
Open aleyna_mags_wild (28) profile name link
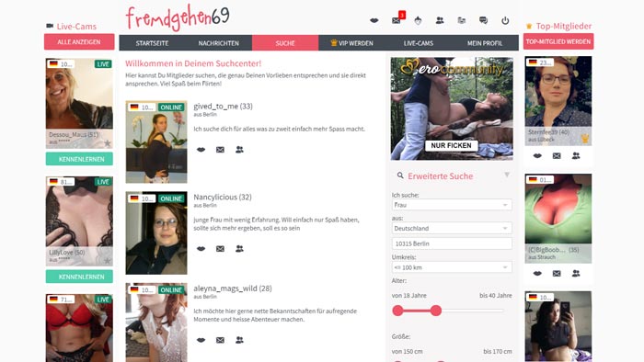pos(233,288)
